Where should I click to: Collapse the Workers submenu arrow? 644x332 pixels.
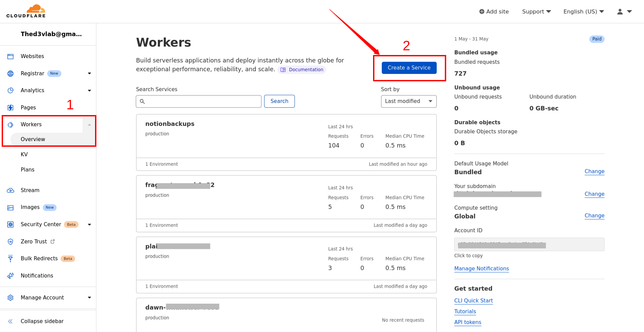point(89,124)
